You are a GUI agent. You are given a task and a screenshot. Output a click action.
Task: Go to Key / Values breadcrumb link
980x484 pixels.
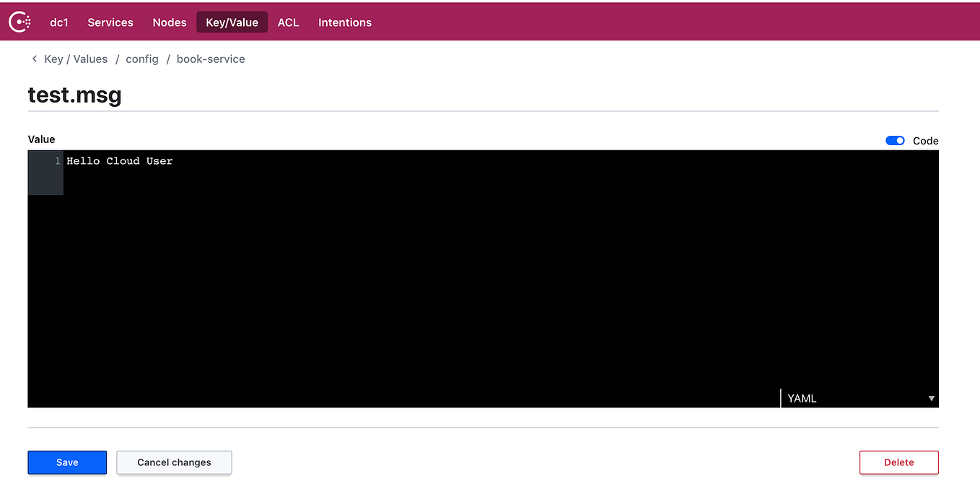tap(76, 59)
